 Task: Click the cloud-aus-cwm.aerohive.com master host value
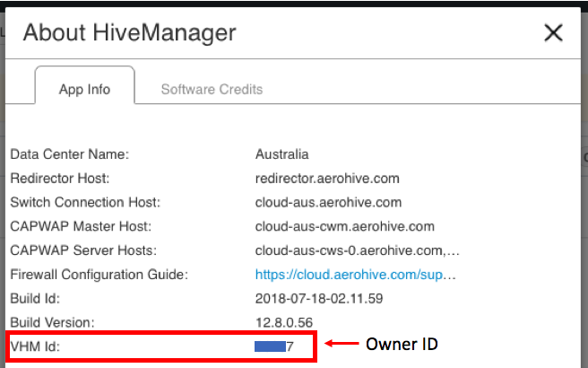(344, 226)
